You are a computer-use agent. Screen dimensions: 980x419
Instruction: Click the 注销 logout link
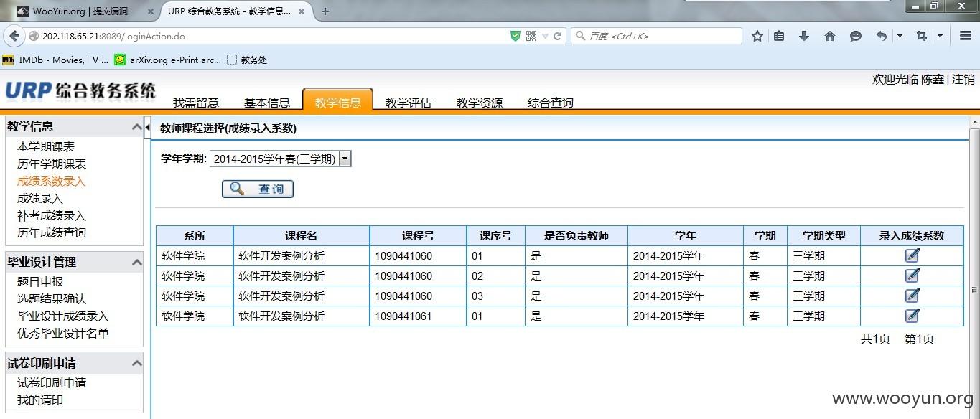tap(963, 80)
